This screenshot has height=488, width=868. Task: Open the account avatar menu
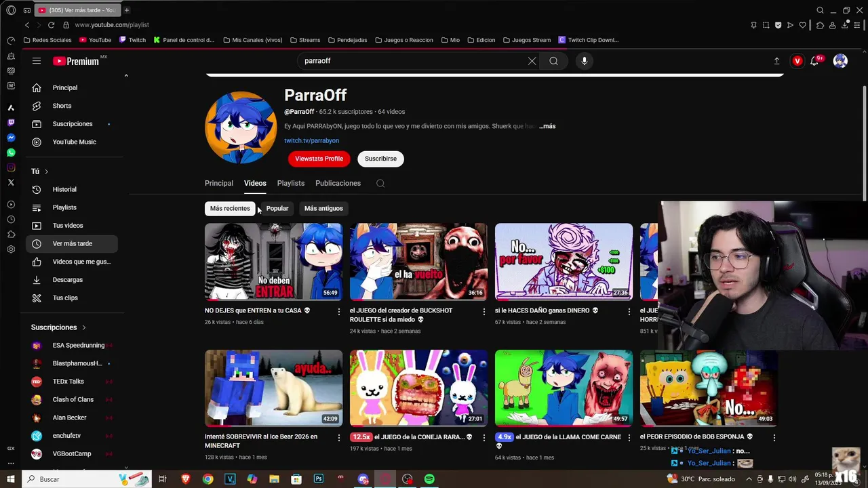(x=840, y=61)
